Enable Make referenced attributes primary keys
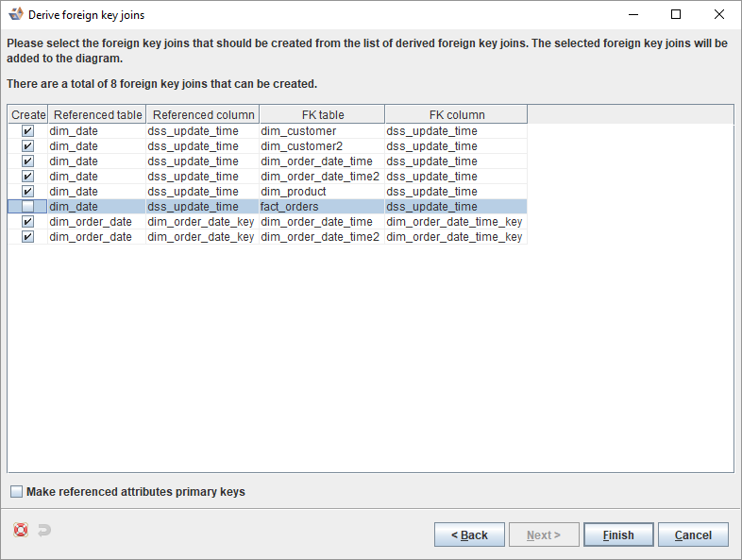 [17, 492]
